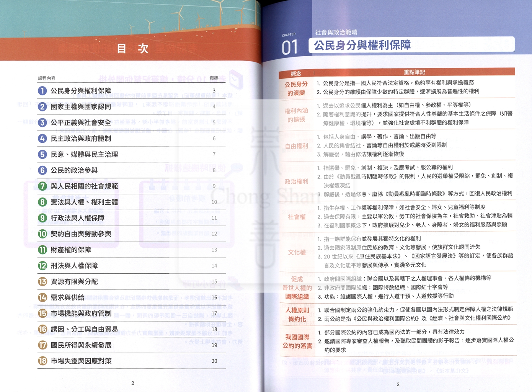
Task: Click the numbered circle 1 icon
Action: 42,91
